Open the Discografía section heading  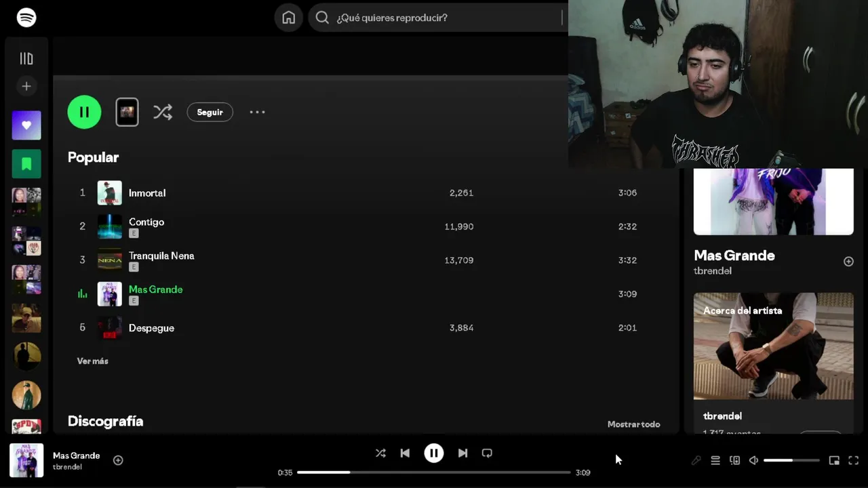(x=105, y=421)
